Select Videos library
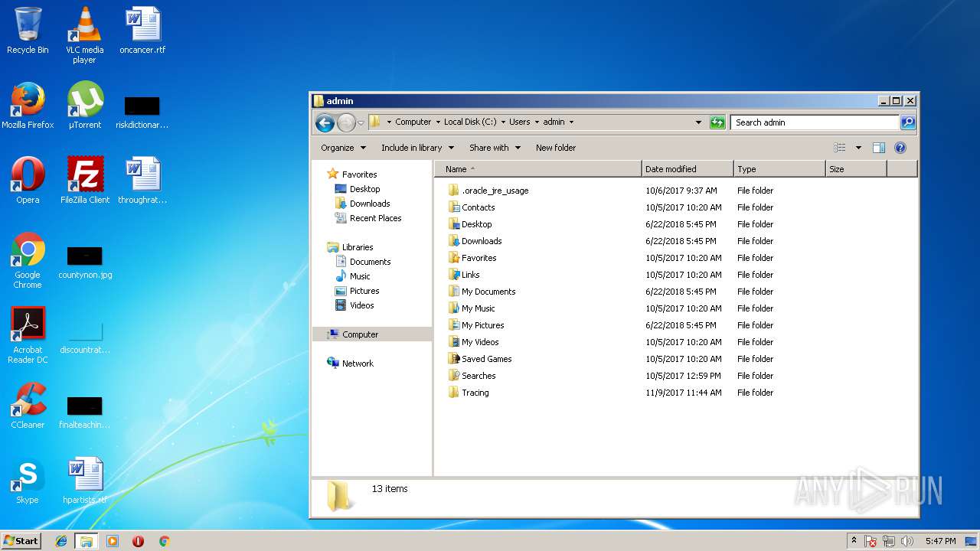Viewport: 980px width, 551px height. (361, 305)
